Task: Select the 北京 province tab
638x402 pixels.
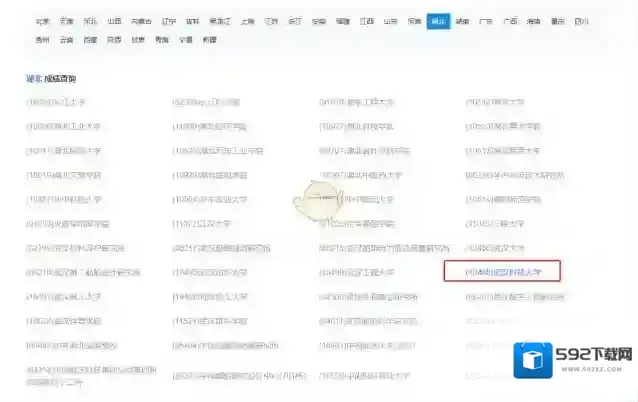Action: (x=41, y=21)
